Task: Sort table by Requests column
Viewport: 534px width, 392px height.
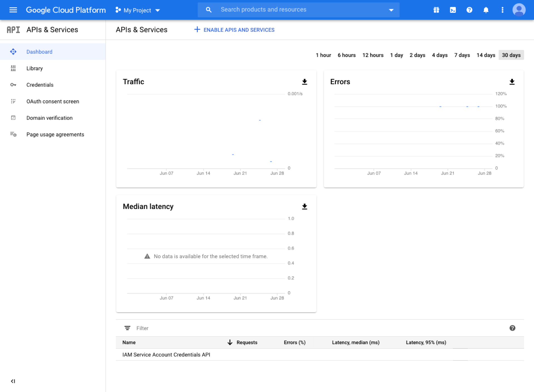Action: pyautogui.click(x=247, y=343)
